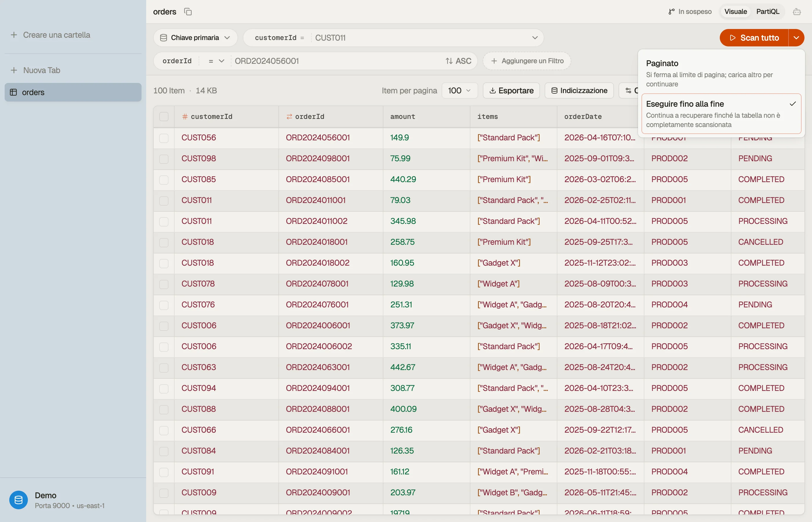
Task: Click Aggiungere un Filtro
Action: pos(527,61)
